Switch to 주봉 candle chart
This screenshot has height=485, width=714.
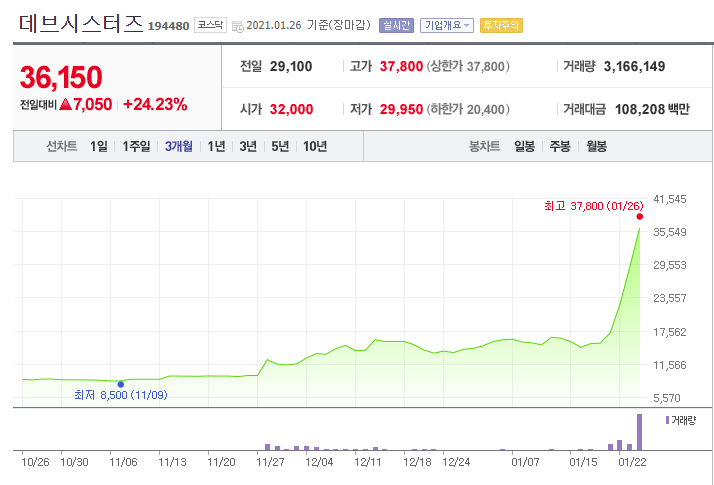click(560, 146)
